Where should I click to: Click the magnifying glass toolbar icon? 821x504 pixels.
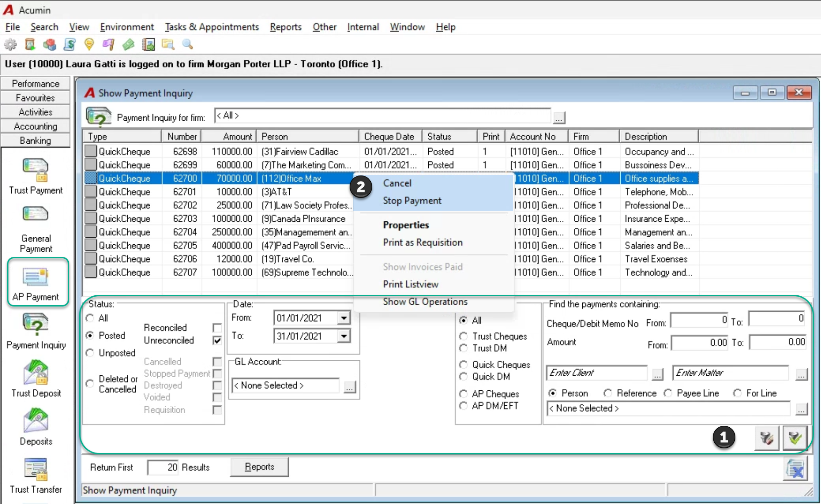coord(188,44)
